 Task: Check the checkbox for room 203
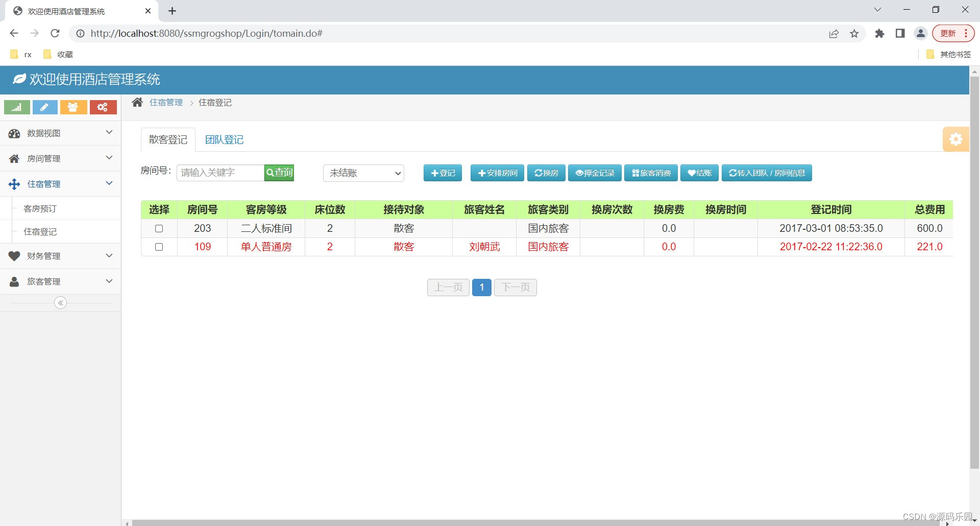coord(159,228)
